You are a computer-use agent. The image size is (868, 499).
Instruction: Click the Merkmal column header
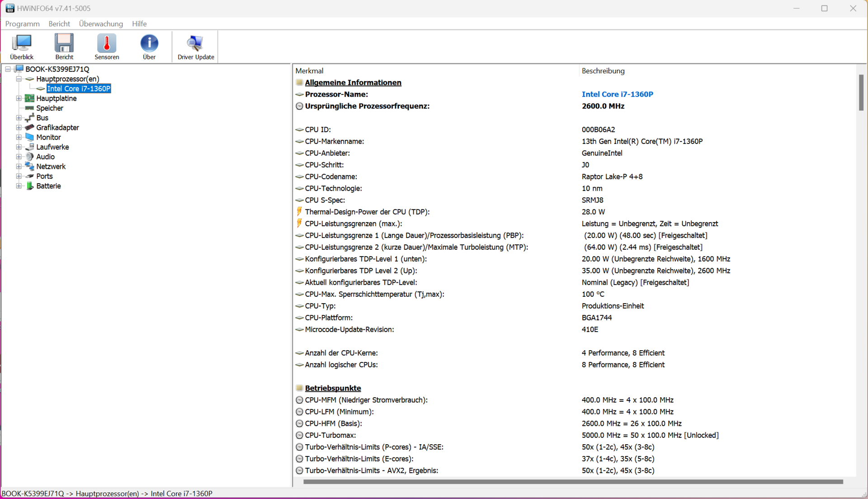pos(309,71)
